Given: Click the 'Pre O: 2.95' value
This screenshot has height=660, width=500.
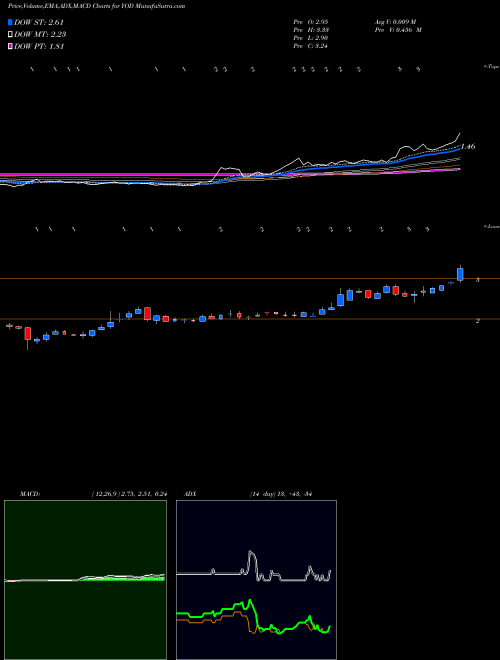Looking at the screenshot, I should pyautogui.click(x=311, y=21).
